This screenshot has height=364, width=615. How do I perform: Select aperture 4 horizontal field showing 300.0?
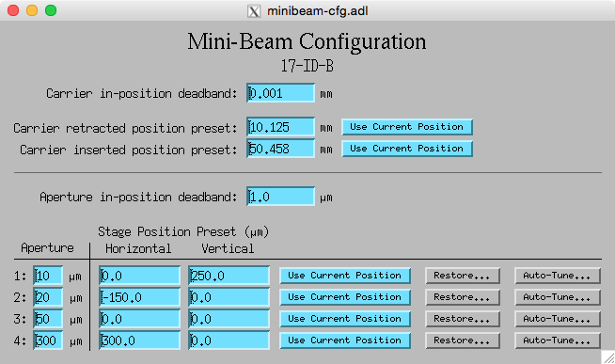(139, 340)
